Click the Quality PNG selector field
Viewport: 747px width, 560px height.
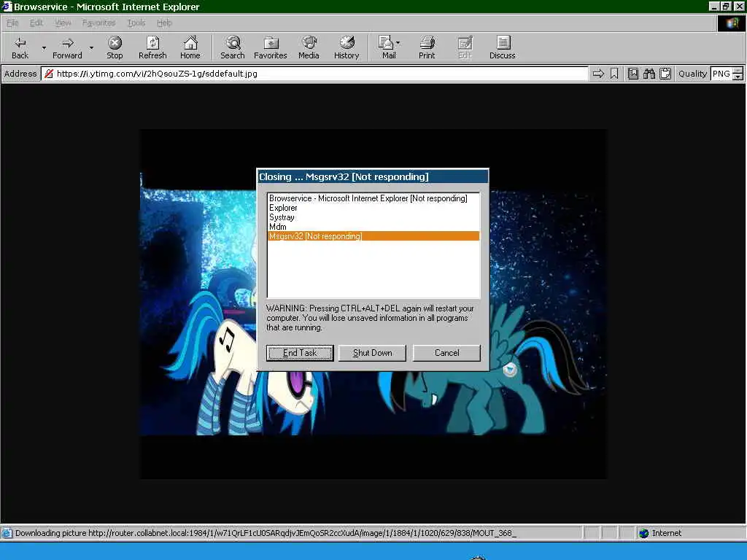721,74
